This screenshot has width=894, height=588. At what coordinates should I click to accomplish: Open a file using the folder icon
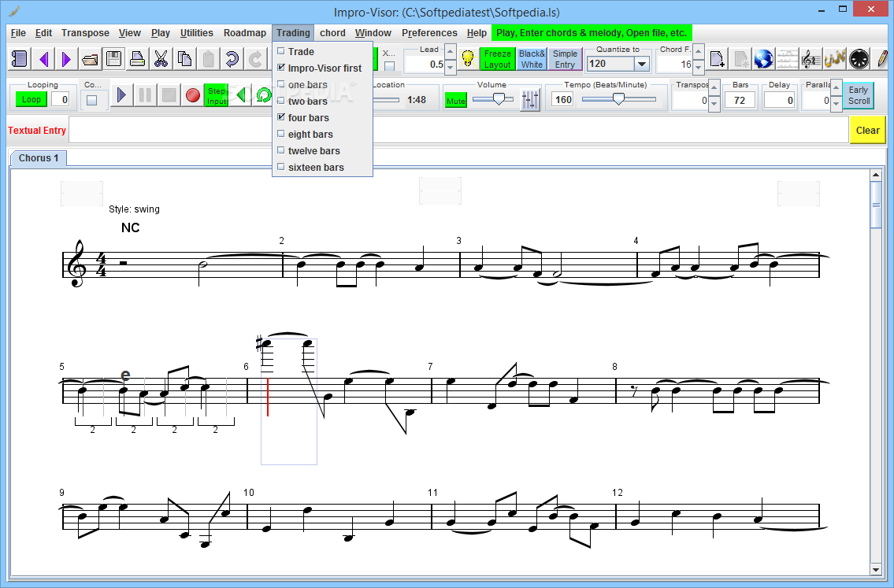click(90, 59)
